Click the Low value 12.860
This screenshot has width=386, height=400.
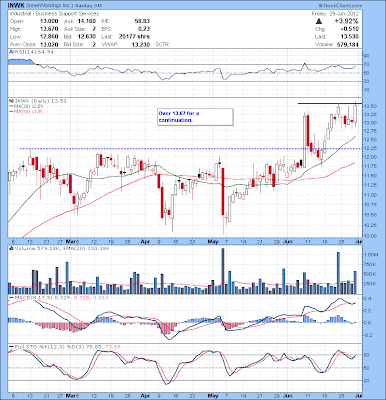pyautogui.click(x=49, y=37)
